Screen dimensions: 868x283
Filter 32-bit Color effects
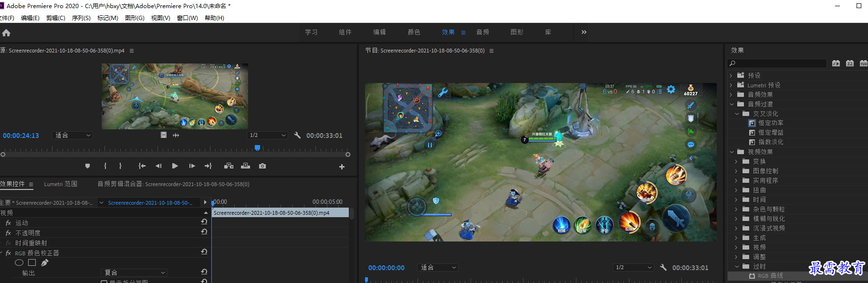[850, 63]
